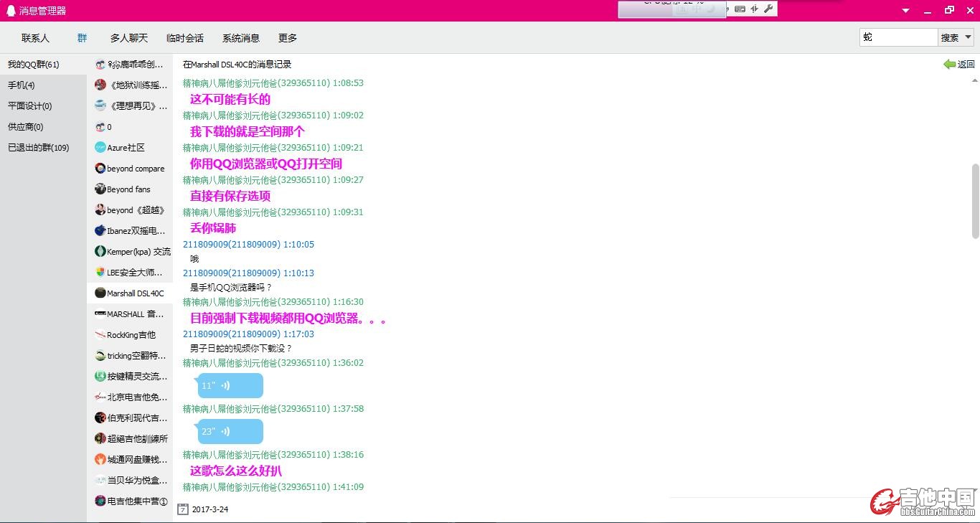Click the LBE安全大师 shield avatar
Screen dimensions: 980x523
[x=100, y=273]
